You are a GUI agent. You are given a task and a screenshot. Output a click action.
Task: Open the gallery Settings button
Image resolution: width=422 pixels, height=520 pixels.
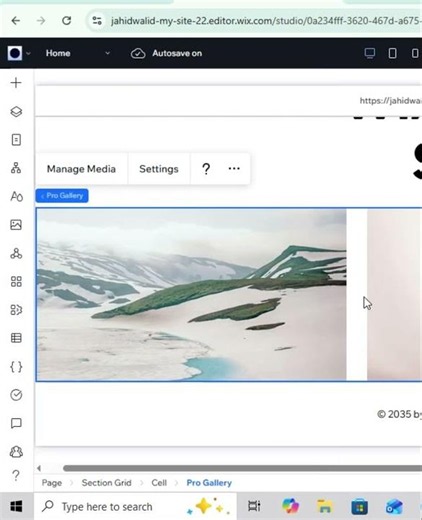[x=159, y=169]
